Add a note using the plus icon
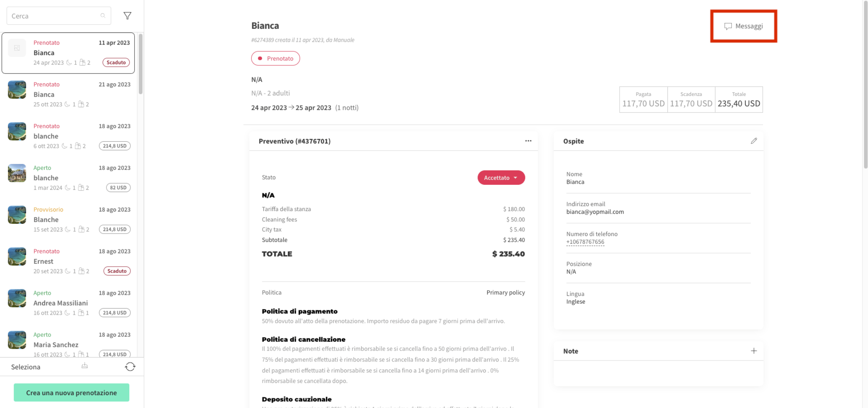This screenshot has height=408, width=868. pyautogui.click(x=754, y=351)
